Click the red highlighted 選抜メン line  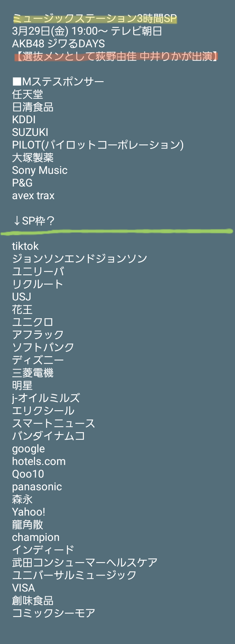pos(116,57)
